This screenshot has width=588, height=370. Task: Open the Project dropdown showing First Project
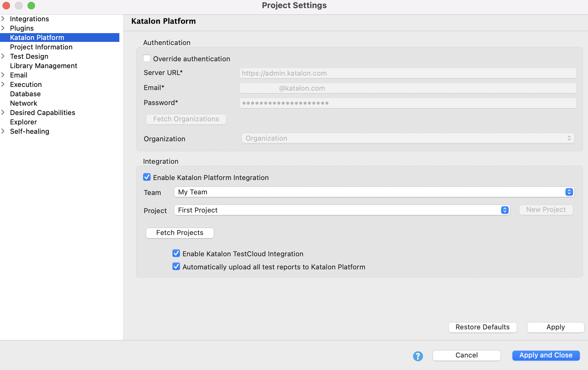342,210
